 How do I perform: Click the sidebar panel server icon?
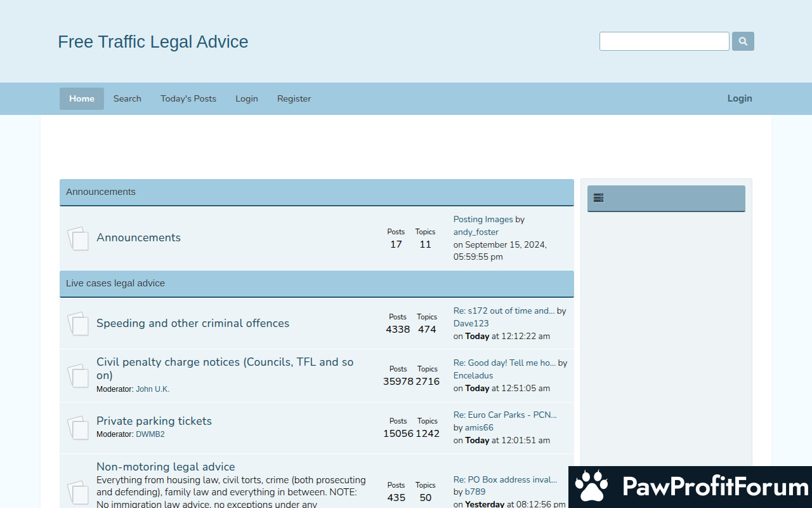(x=598, y=198)
